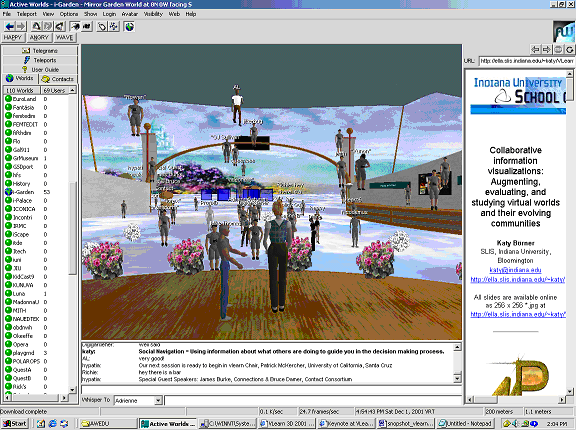The width and height of the screenshot is (576, 432).
Task: Select the Luna world row
Action: (36, 294)
